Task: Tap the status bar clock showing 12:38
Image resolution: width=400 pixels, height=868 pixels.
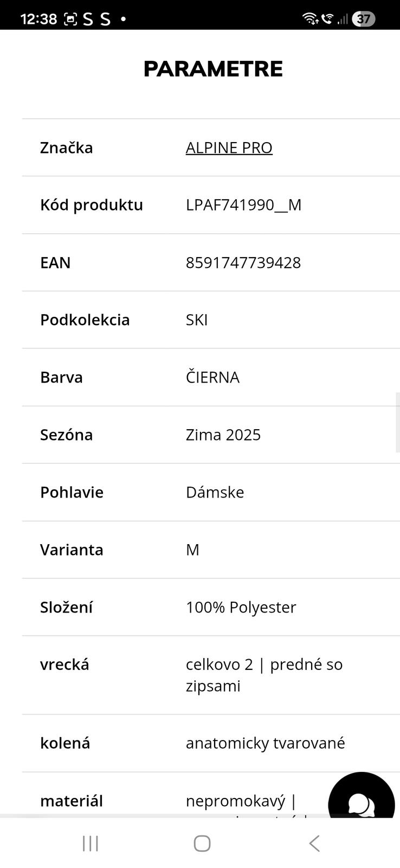Action: coord(38,19)
